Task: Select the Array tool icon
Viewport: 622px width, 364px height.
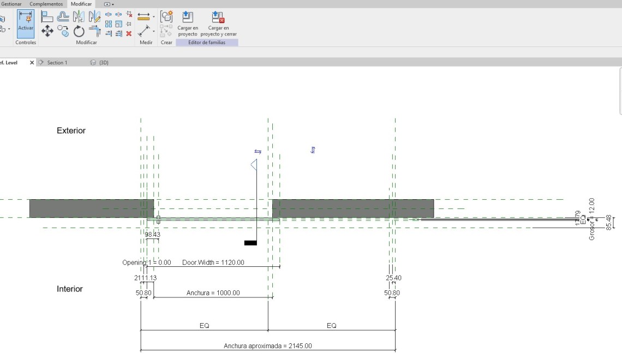Action: click(109, 24)
